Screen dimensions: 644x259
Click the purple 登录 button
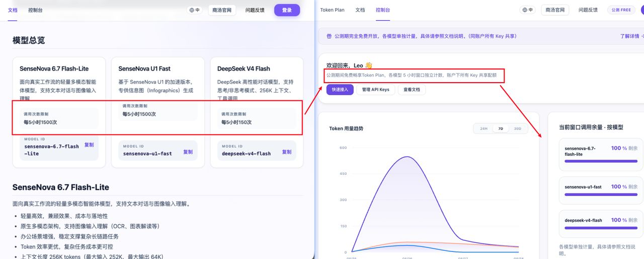coord(287,10)
